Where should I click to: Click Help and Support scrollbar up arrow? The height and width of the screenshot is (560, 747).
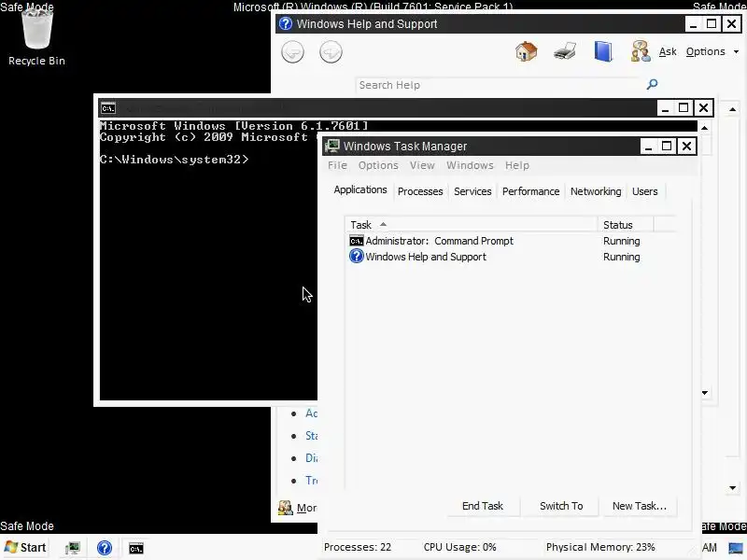point(733,109)
